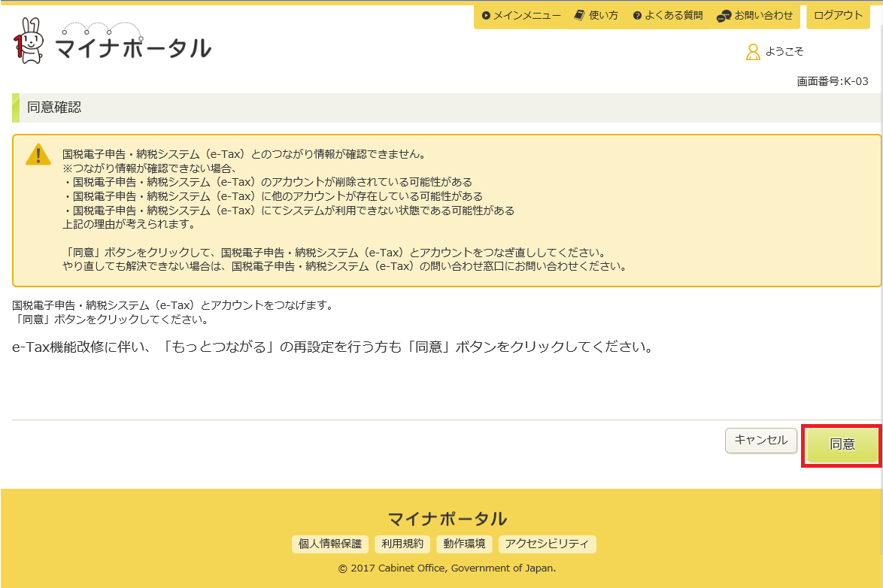Click the ログアウト button

pos(838,16)
